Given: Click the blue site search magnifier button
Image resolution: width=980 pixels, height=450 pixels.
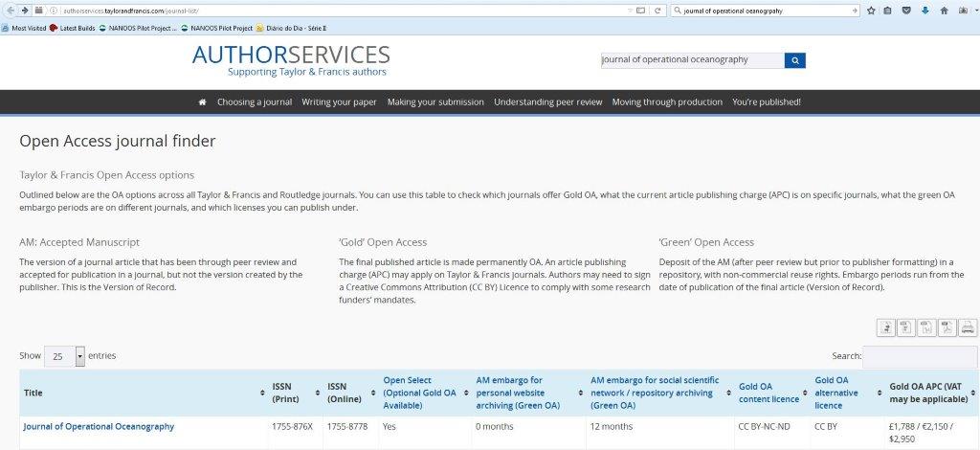Looking at the screenshot, I should [795, 60].
